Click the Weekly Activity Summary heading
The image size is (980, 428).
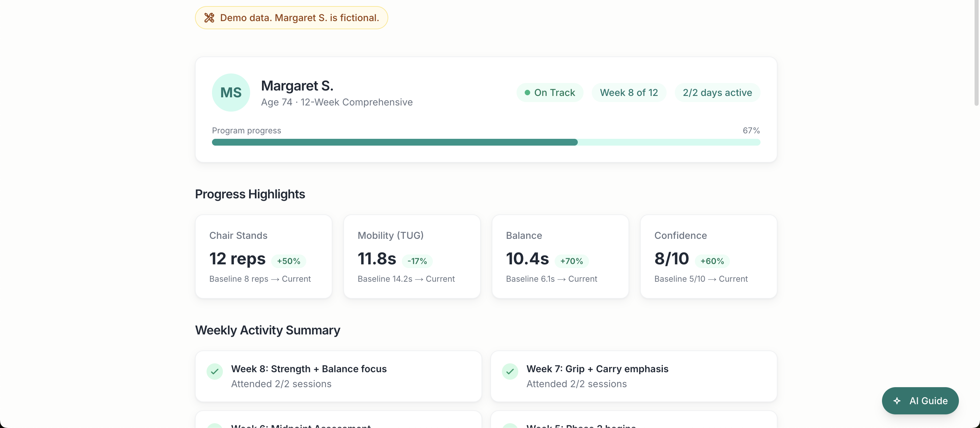[267, 330]
